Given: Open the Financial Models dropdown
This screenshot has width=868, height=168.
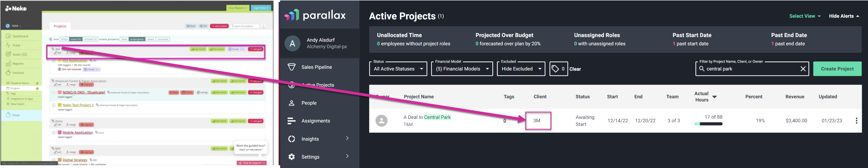Looking at the screenshot, I should (x=462, y=69).
